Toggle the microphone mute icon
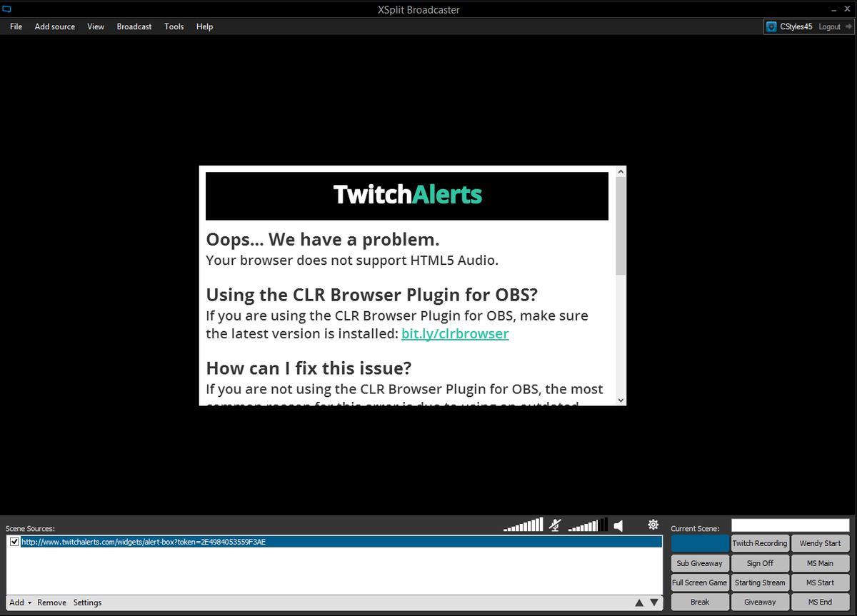The image size is (857, 616). click(555, 525)
